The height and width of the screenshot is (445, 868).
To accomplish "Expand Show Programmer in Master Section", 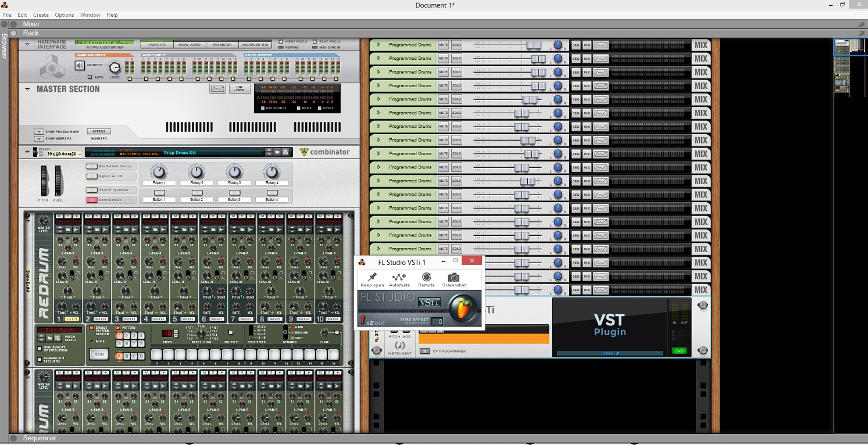I will pos(38,132).
